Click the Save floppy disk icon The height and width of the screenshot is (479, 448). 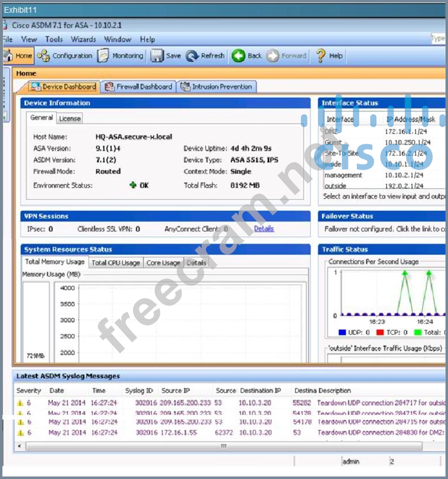(157, 56)
